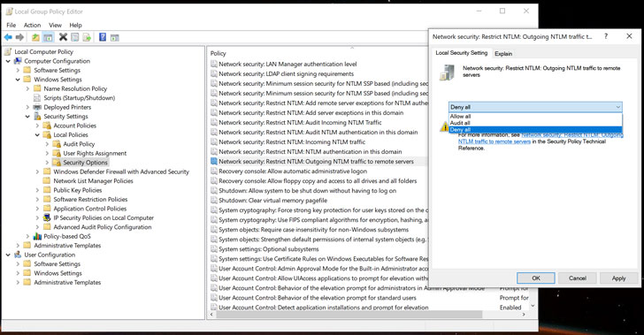Click the Back arrow toolbar icon
Image resolution: width=644 pixels, height=335 pixels.
tap(8, 37)
